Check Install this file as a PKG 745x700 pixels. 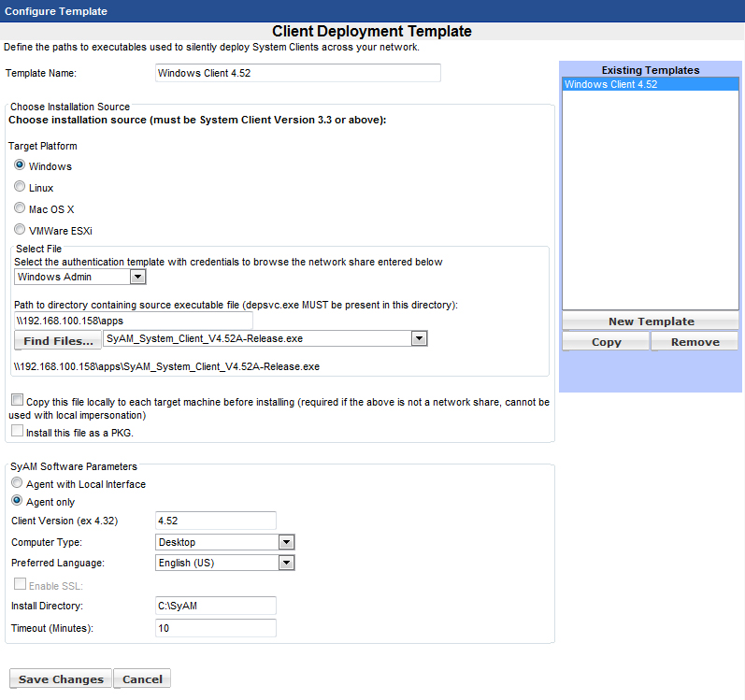17,431
